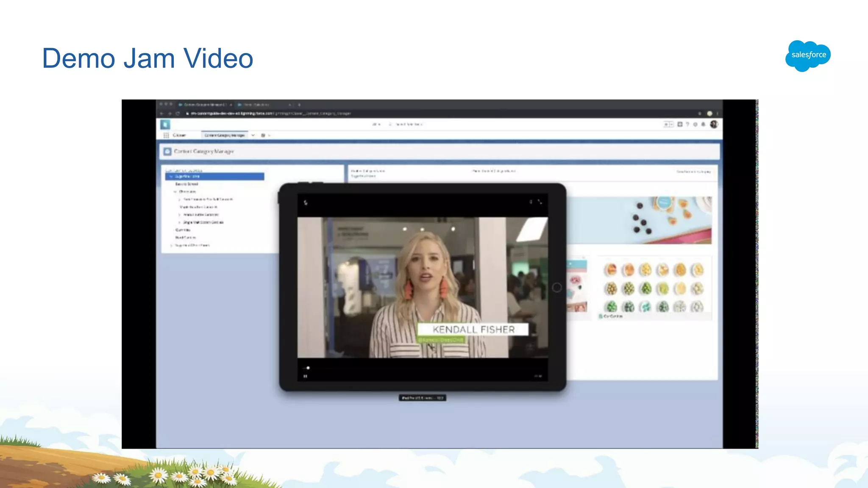Open the setup gear icon in header

click(x=695, y=124)
